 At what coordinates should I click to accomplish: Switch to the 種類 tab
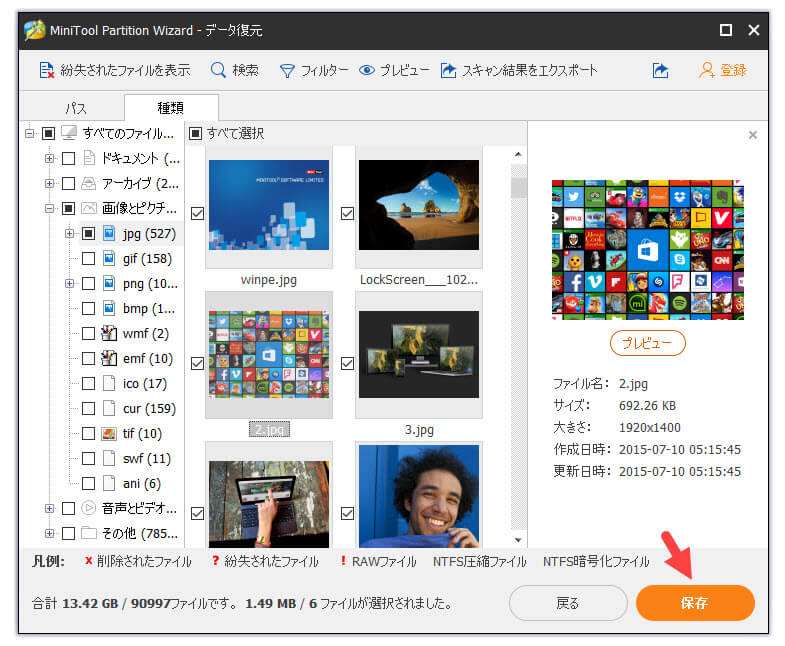point(171,107)
